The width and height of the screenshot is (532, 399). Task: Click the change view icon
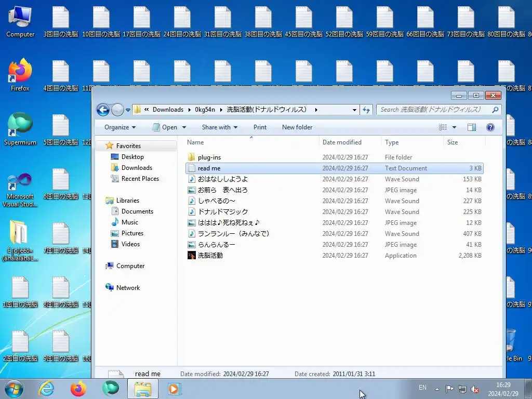(443, 127)
